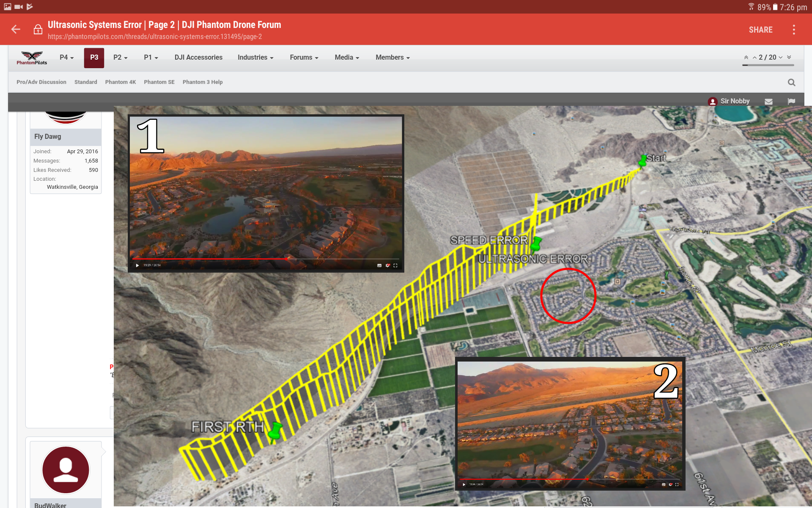Open Standard subforum link
Screen dimensions: 812x508
point(85,82)
